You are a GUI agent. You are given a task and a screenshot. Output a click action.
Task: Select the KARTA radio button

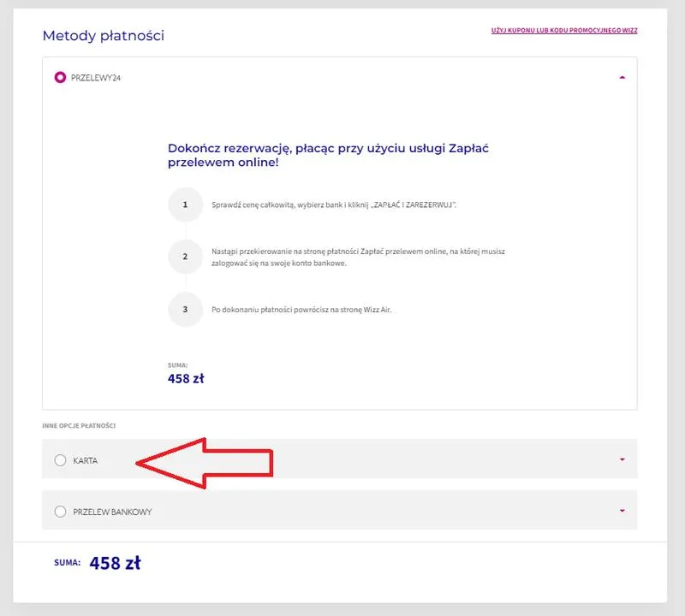pyautogui.click(x=60, y=460)
